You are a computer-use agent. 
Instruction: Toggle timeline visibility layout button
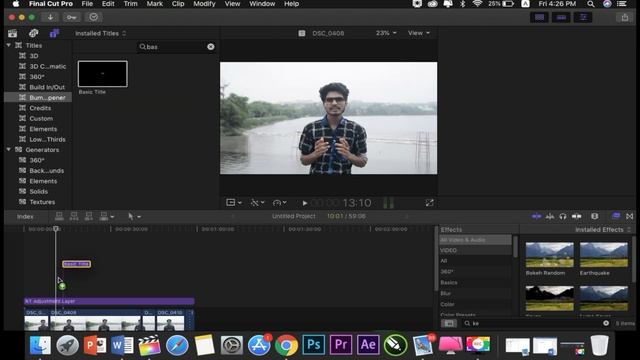point(561,17)
